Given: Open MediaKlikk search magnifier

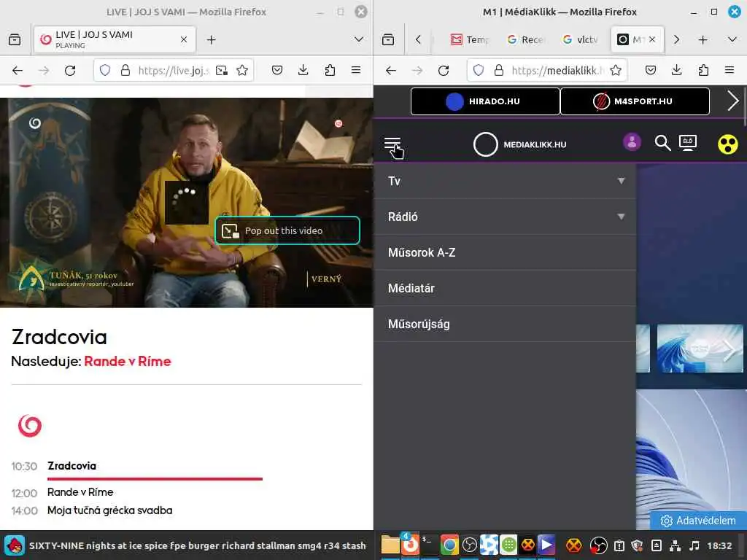Looking at the screenshot, I should (662, 142).
